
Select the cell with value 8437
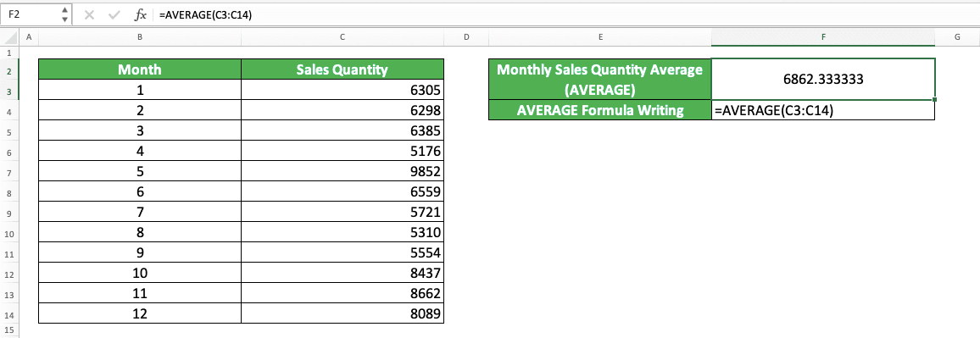pos(342,273)
